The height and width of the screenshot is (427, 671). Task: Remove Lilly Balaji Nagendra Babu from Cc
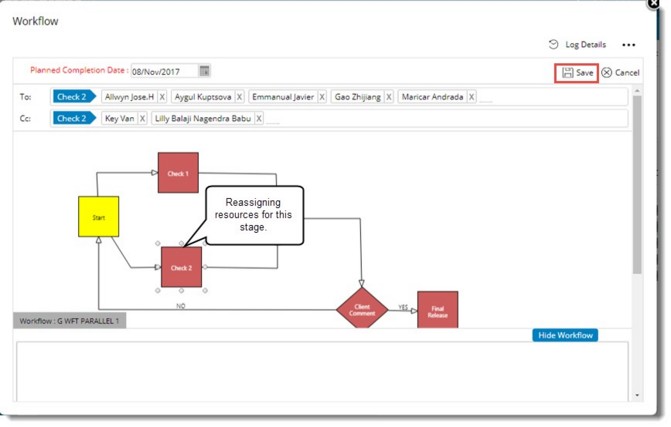(x=259, y=118)
